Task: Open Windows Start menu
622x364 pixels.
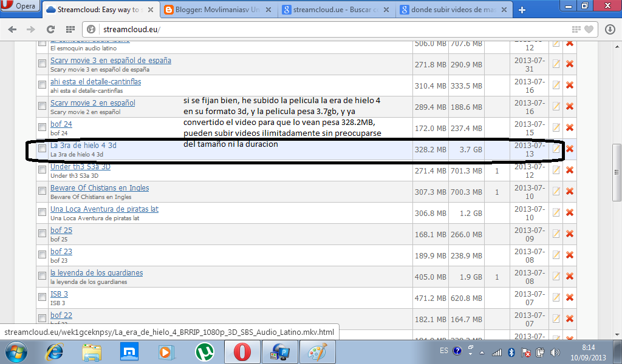Action: click(16, 352)
